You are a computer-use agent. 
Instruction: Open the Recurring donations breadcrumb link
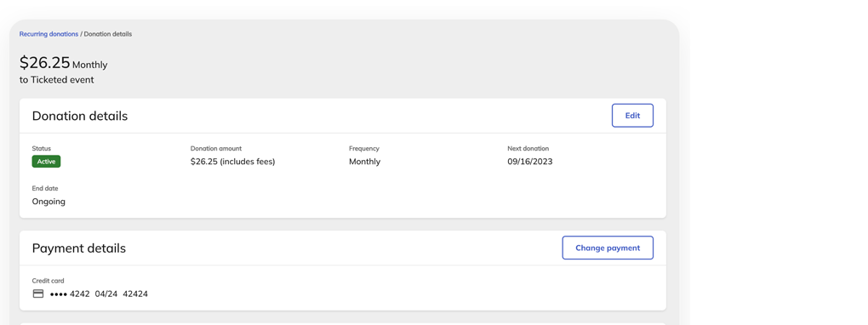(x=49, y=34)
